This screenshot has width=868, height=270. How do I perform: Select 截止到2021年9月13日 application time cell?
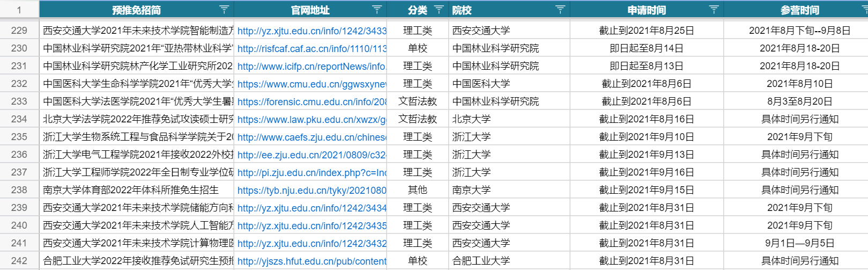[647, 155]
